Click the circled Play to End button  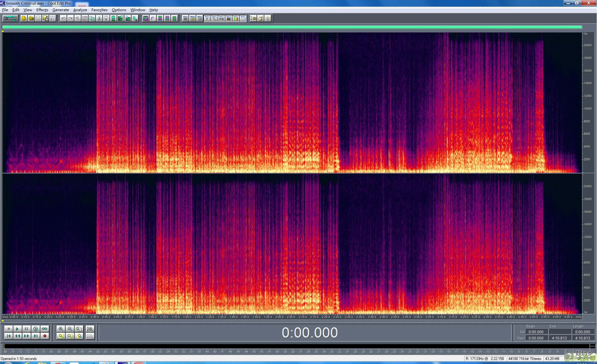pyautogui.click(x=36, y=329)
